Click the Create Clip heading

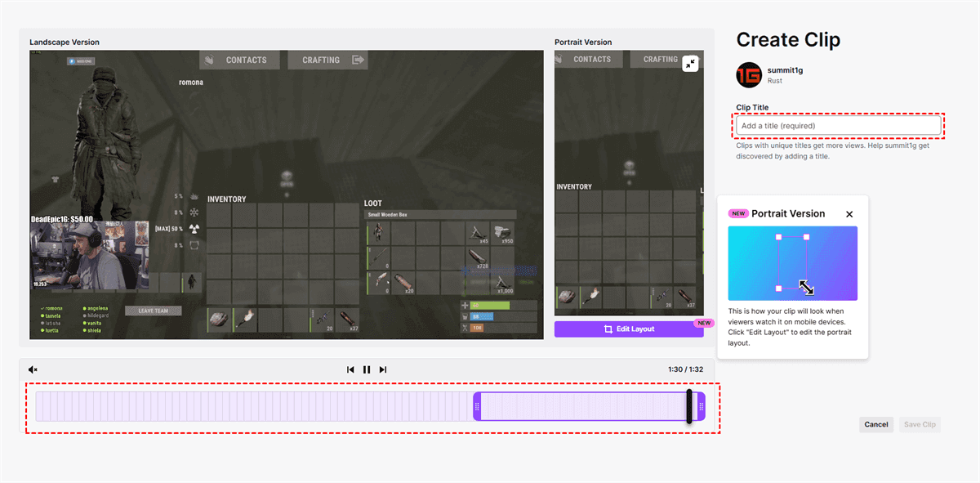coord(788,40)
